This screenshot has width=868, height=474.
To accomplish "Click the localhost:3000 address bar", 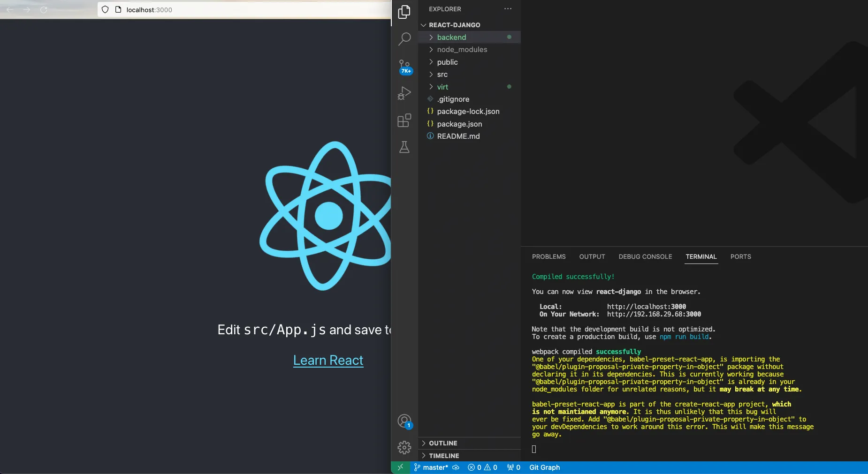I will click(244, 9).
